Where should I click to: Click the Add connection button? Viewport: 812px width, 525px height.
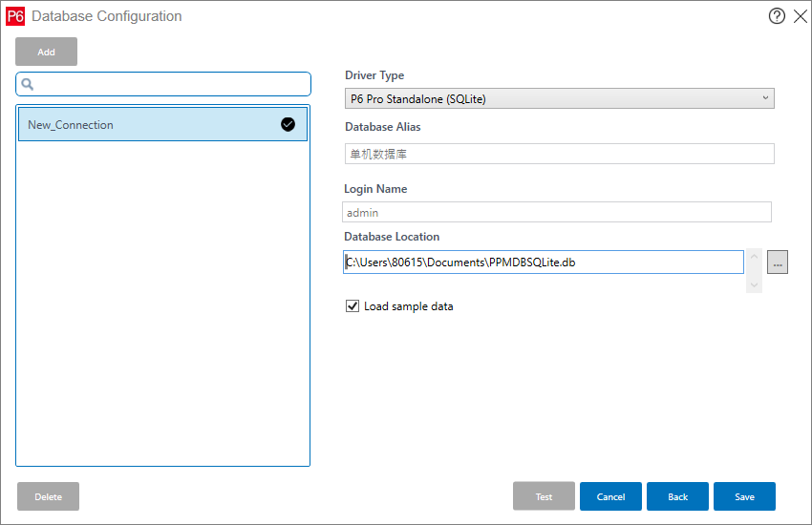pyautogui.click(x=46, y=52)
